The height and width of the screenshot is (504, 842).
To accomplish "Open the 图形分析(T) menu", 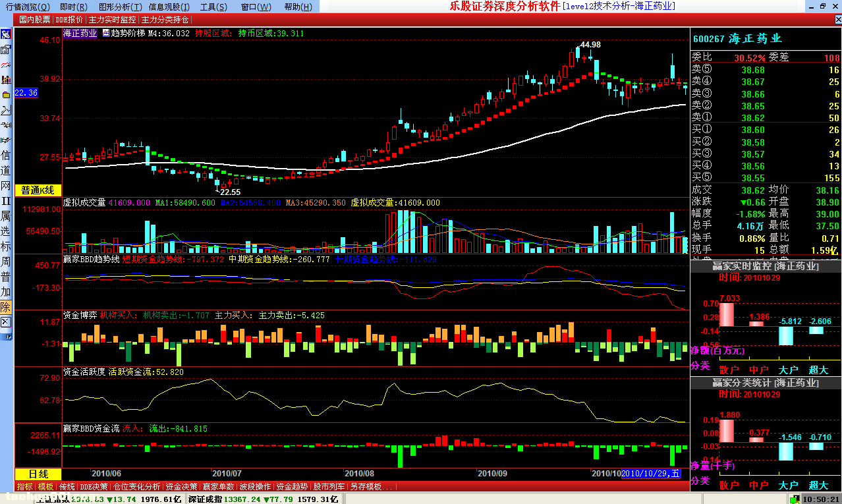I will (x=120, y=7).
